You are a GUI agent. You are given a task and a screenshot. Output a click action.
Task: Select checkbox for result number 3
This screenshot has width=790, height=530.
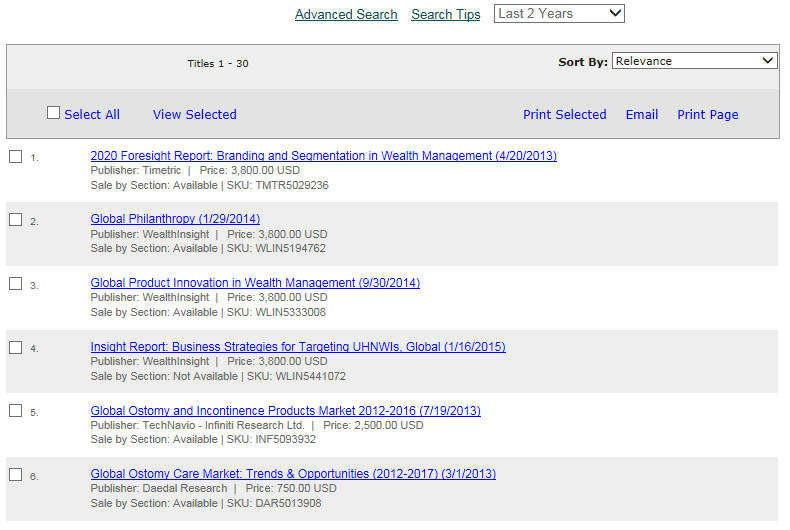point(15,284)
